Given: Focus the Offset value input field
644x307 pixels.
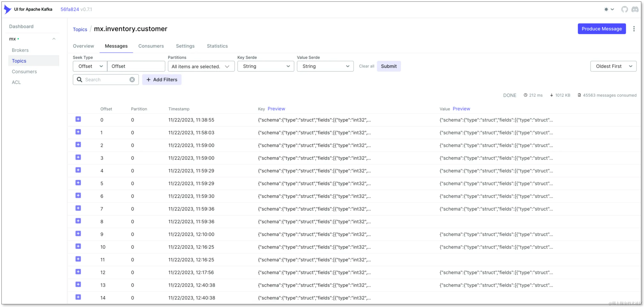Looking at the screenshot, I should coord(136,66).
